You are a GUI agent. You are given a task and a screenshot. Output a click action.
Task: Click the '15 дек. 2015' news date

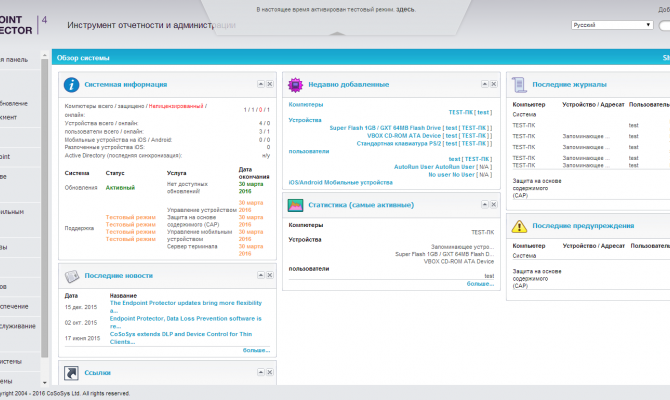pyautogui.click(x=81, y=307)
